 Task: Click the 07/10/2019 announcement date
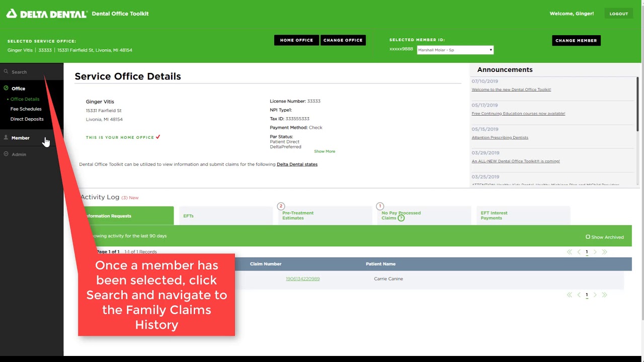click(485, 81)
